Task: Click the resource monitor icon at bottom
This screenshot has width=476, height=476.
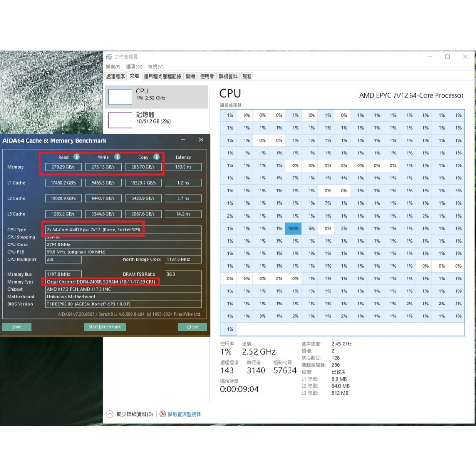Action: point(163,414)
